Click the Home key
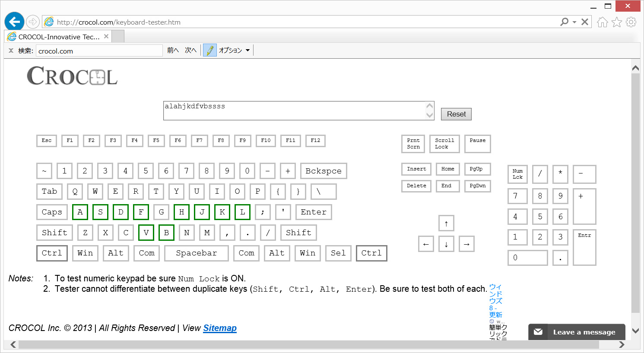 pyautogui.click(x=448, y=169)
